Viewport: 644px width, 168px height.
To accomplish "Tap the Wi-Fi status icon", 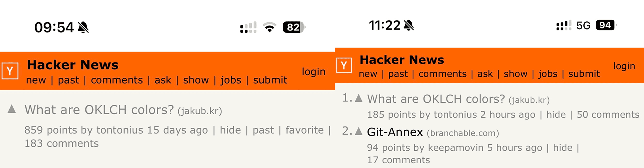I will [269, 27].
